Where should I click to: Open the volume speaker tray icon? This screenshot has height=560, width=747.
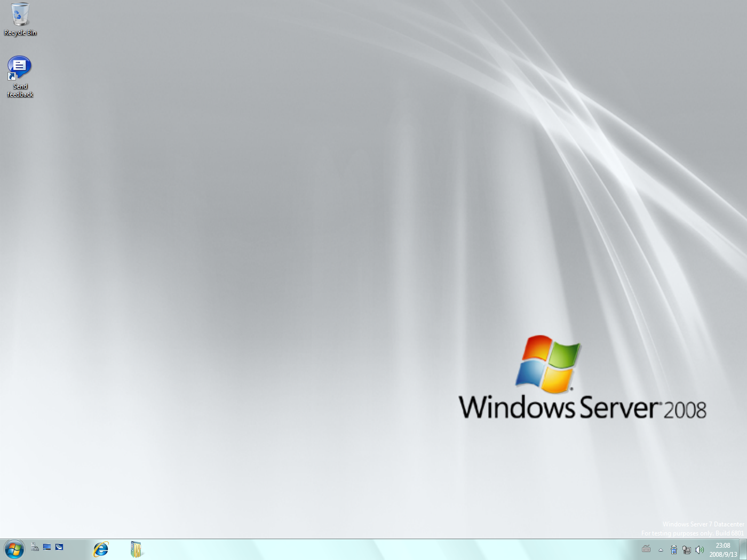coord(700,550)
